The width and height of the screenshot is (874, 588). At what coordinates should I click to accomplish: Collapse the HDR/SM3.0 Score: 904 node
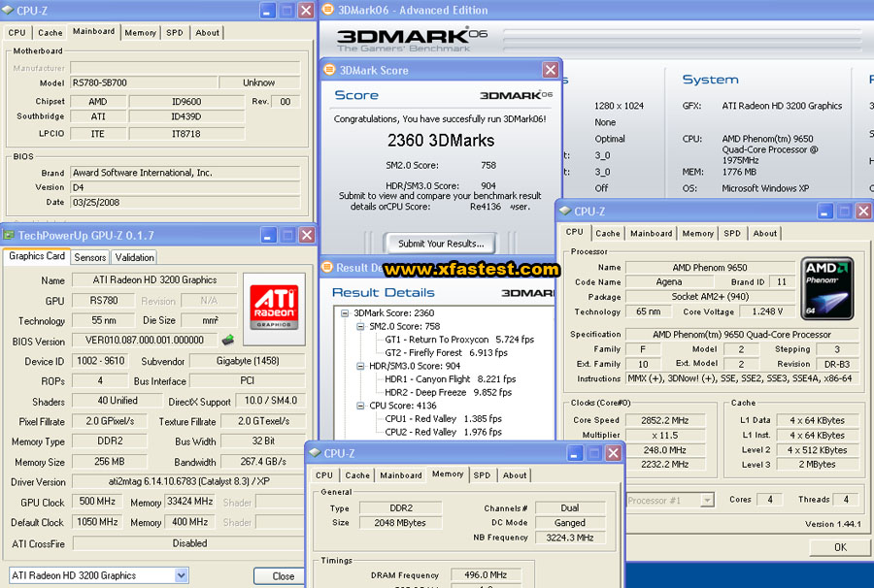[360, 366]
